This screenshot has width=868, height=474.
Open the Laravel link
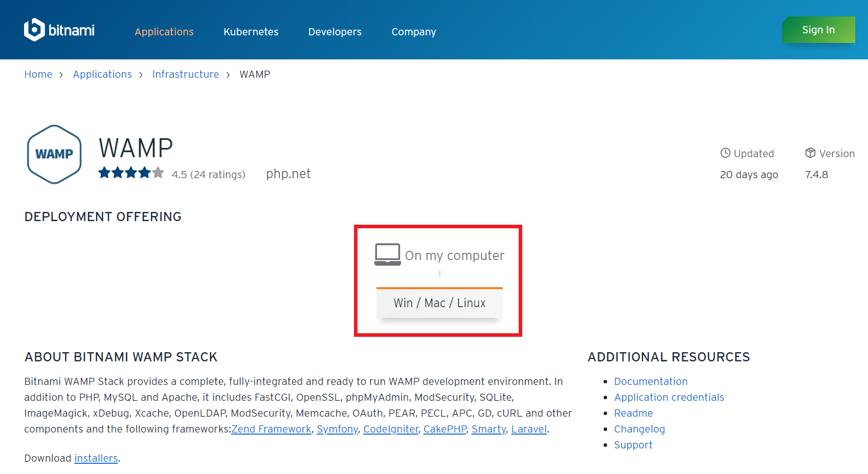point(529,429)
